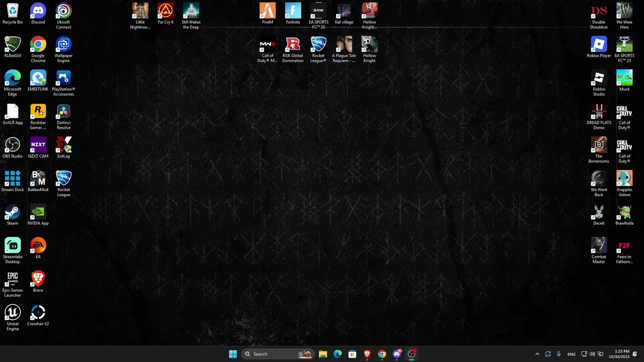Open the Fears to Fathom shortcut
The height and width of the screenshot is (362, 644).
point(624,251)
